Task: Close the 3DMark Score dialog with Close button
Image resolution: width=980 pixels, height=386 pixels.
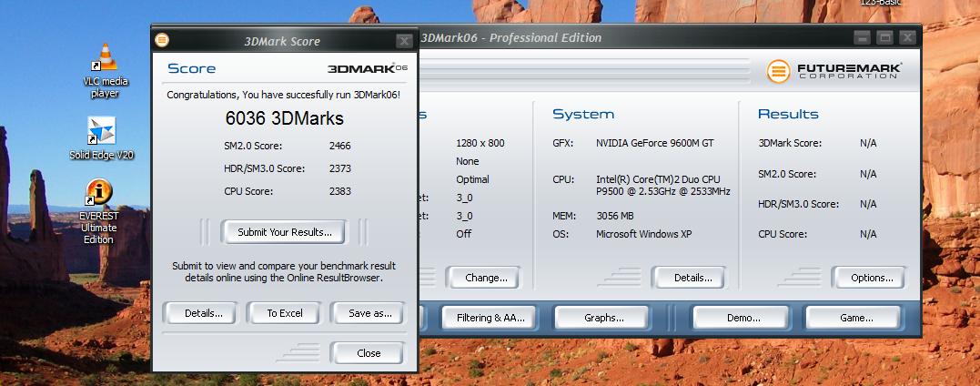Action: tap(369, 353)
